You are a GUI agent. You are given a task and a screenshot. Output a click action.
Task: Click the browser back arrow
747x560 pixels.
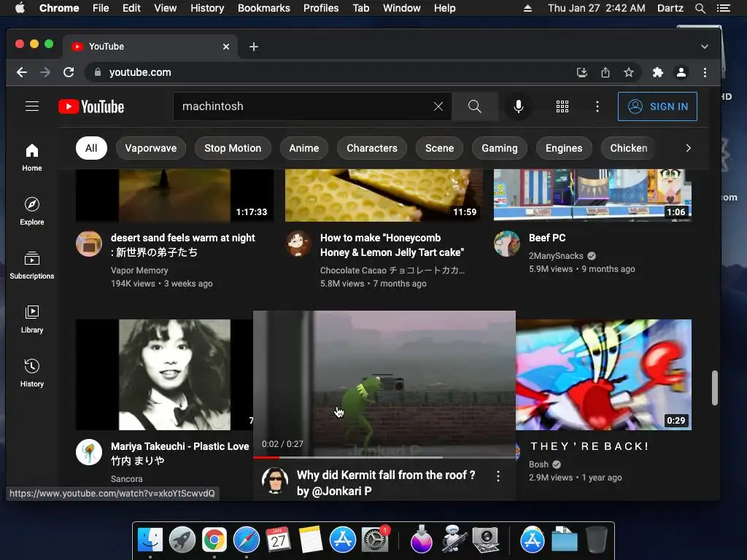tap(22, 72)
